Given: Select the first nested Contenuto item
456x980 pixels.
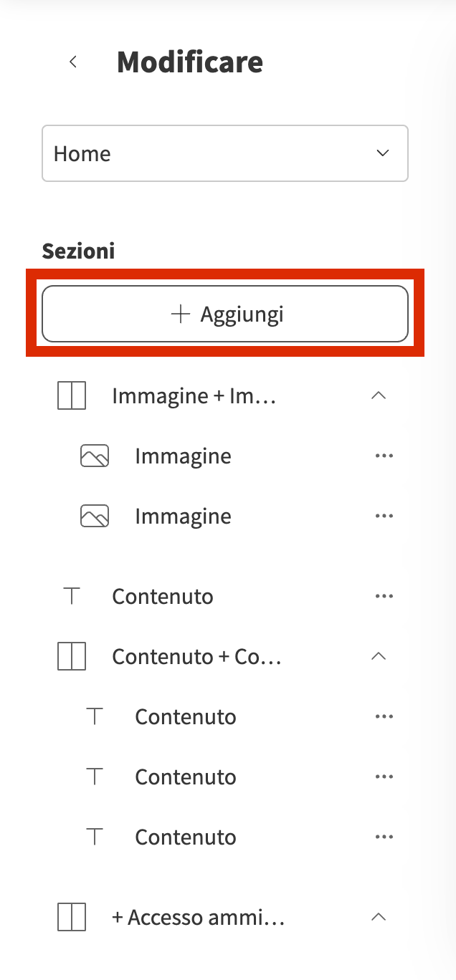Looking at the screenshot, I should (x=186, y=717).
